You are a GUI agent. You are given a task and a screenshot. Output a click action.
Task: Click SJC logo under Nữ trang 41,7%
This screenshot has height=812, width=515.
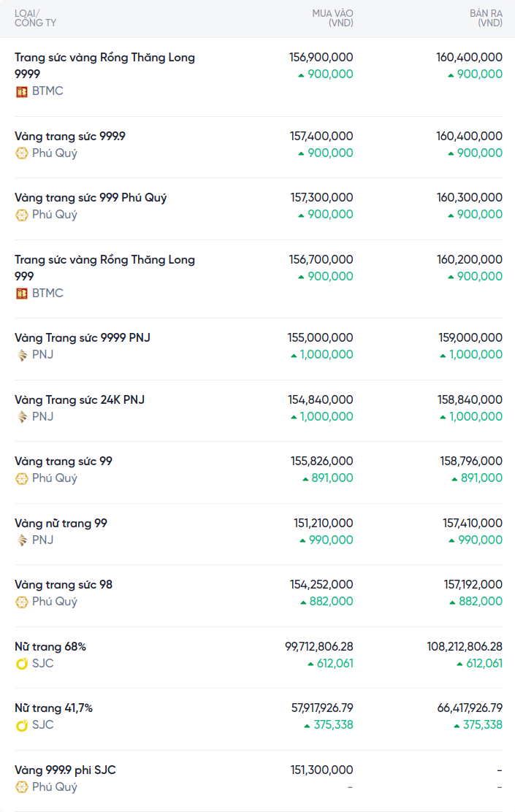tap(22, 725)
